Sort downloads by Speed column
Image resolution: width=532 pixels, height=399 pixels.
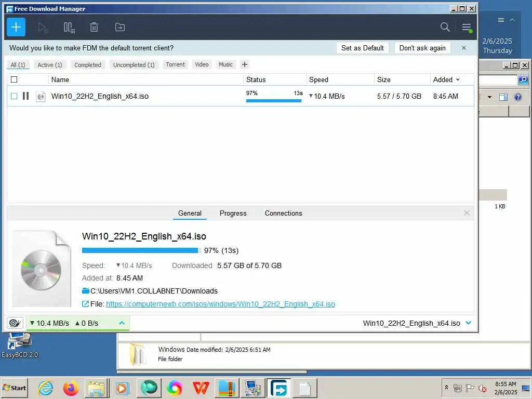tap(318, 79)
